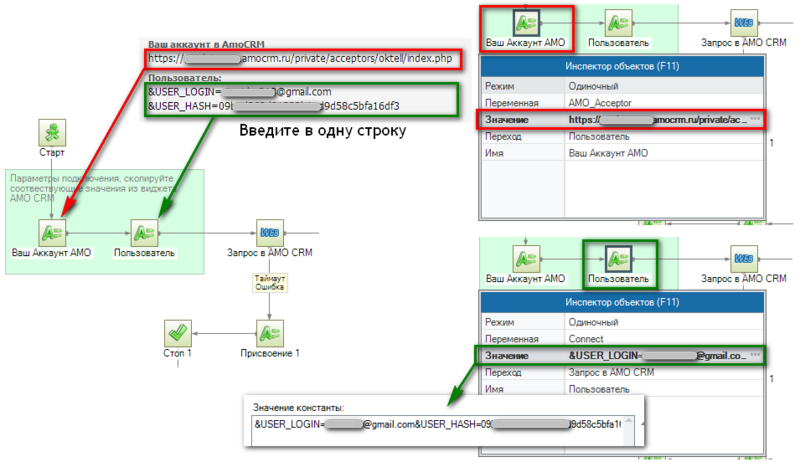Select Пользователь node above the AMO_Acceptor inspector
This screenshot has width=800, height=462.
pos(618,23)
